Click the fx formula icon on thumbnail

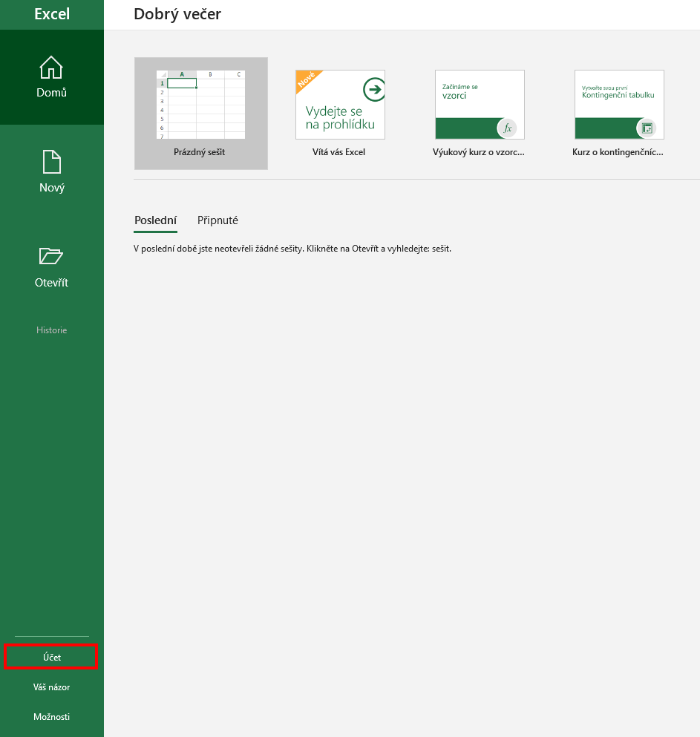click(x=507, y=128)
